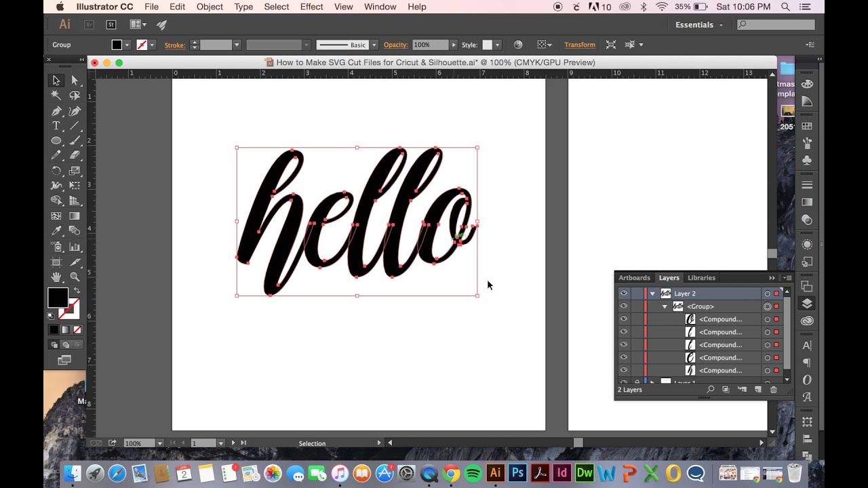868x488 pixels.
Task: Open the Hand tool
Action: (x=56, y=276)
